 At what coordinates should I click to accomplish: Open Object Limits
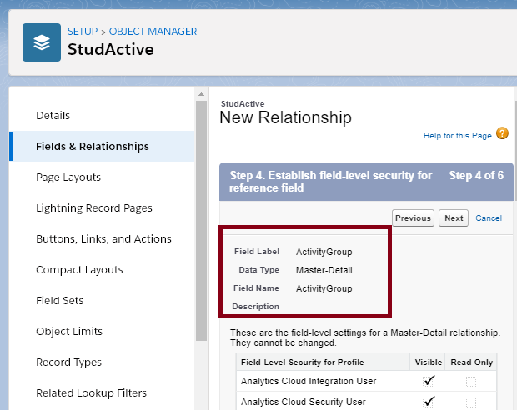coord(69,332)
